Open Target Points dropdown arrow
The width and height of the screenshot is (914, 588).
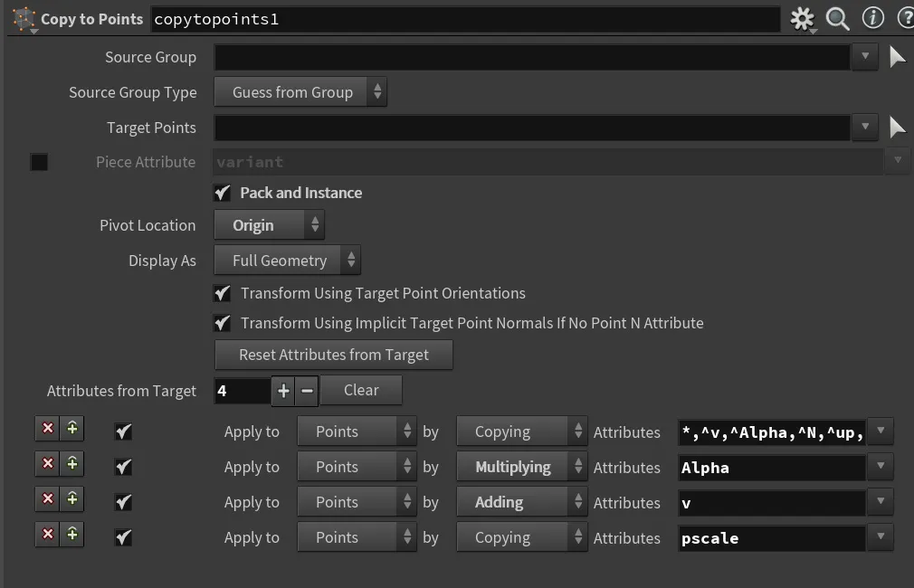(x=865, y=128)
